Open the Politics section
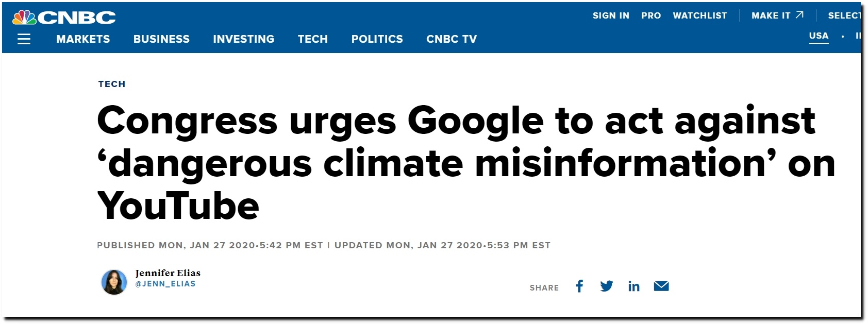Viewport: 868px width, 324px height. [x=377, y=39]
